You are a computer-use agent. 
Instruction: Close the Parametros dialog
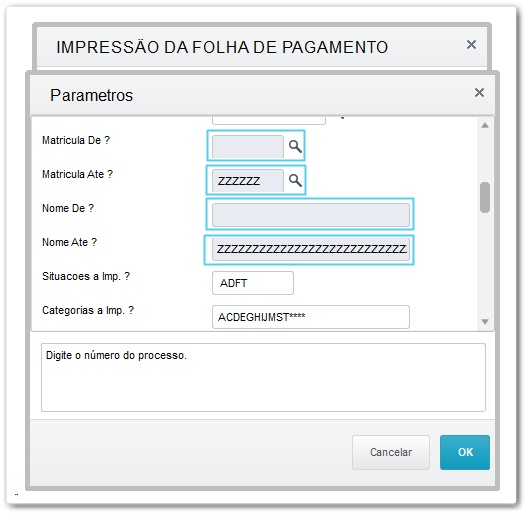[x=479, y=92]
